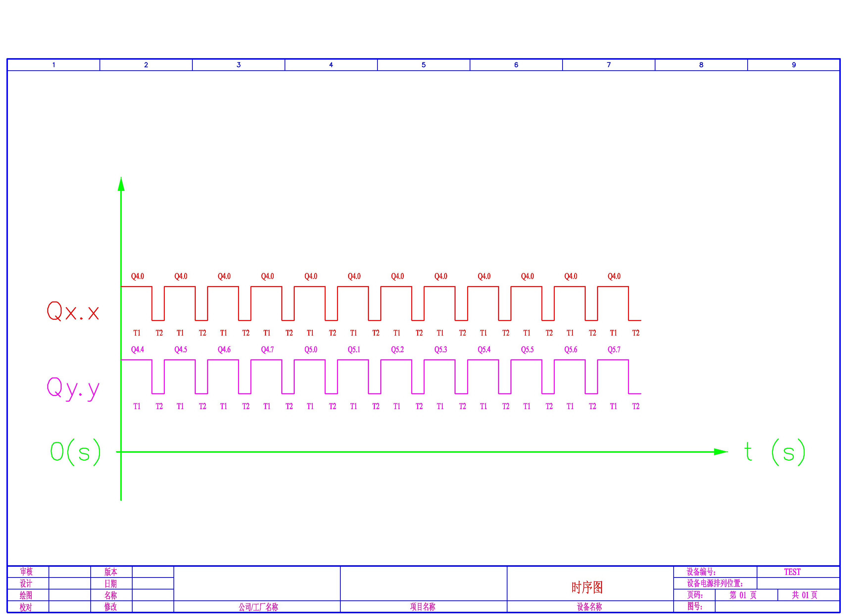Select the Q5.7 pulse label
868x614 pixels.
(614, 349)
